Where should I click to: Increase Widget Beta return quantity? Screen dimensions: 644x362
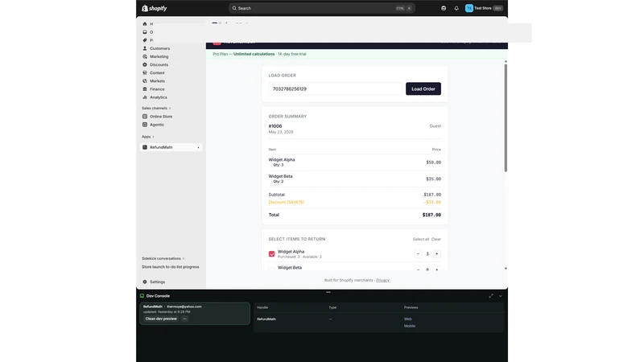pos(436,269)
